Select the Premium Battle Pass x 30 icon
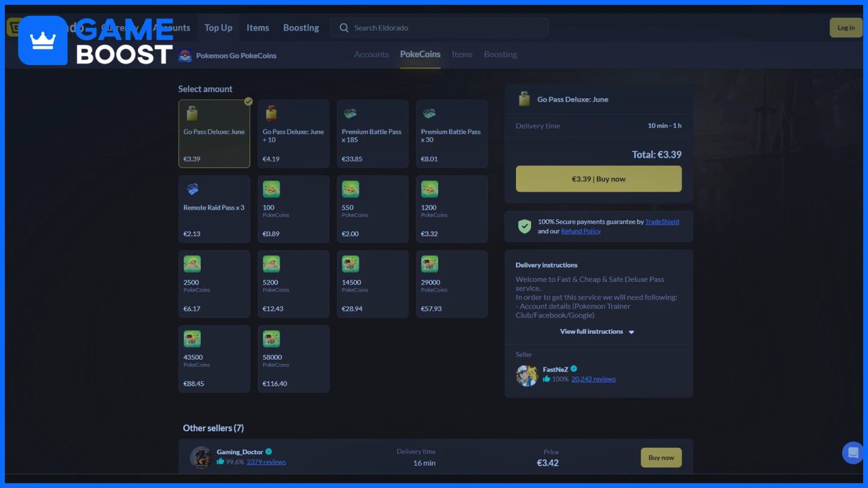 tap(429, 113)
